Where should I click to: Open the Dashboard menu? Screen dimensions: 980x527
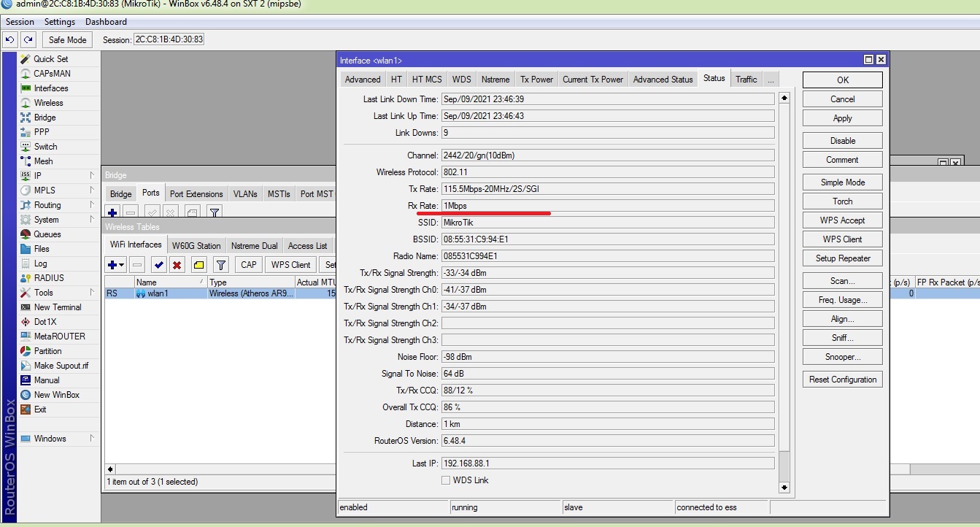tap(106, 22)
